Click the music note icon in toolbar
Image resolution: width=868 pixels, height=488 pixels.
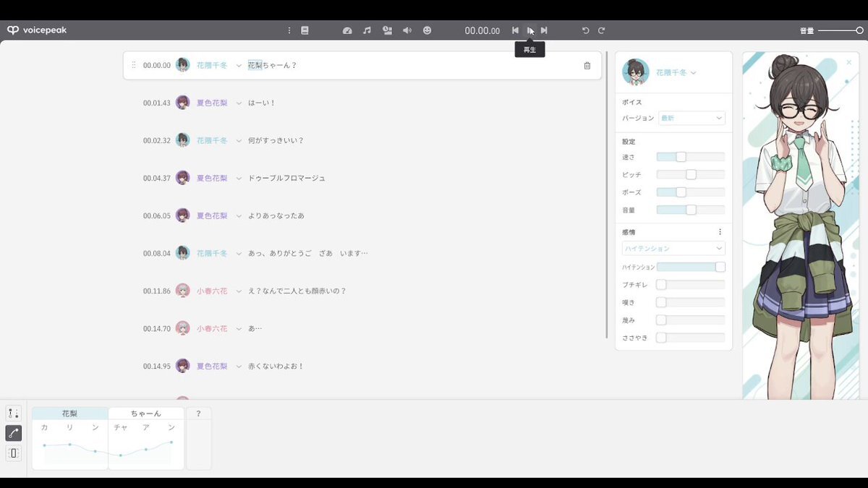367,30
